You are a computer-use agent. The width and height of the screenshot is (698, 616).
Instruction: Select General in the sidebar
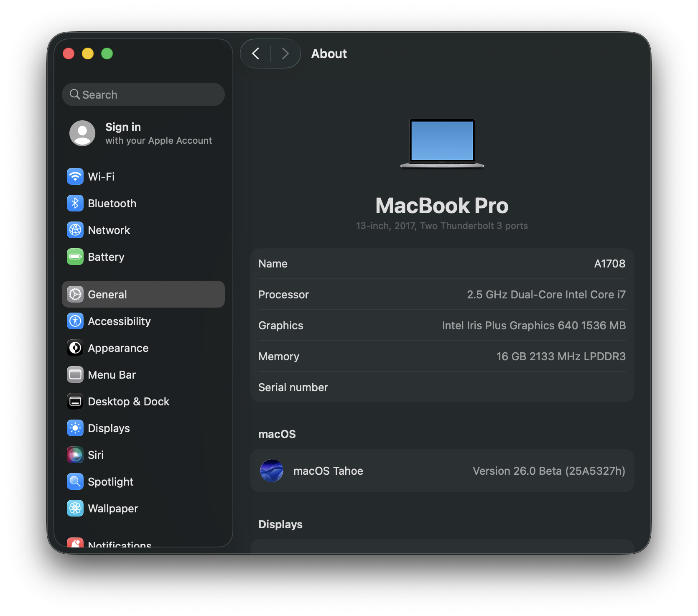143,295
